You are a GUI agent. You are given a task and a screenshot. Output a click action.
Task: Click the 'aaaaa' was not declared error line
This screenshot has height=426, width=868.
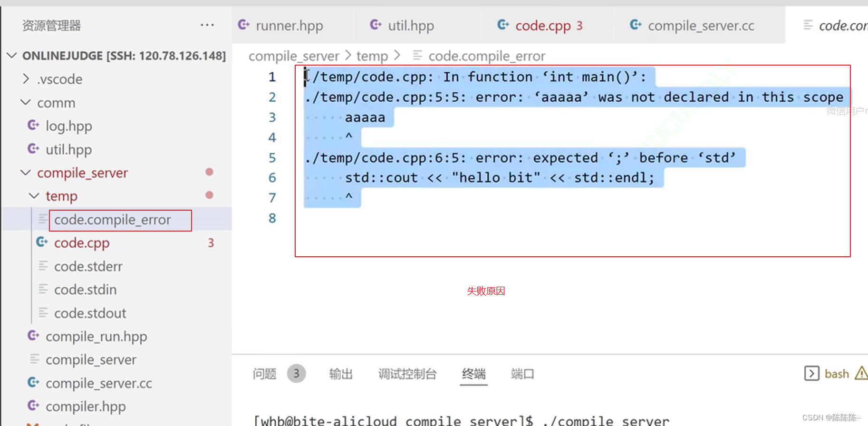[574, 97]
